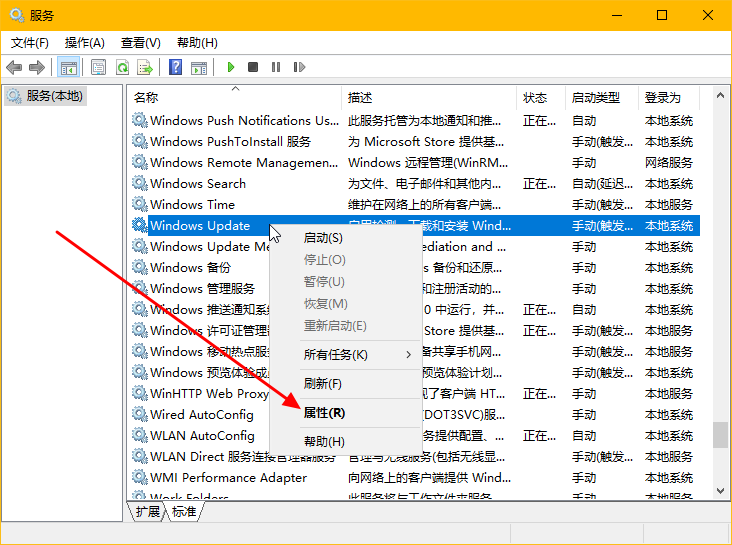This screenshot has height=545, width=732.
Task: Click the gear icon of Windows PushToInstall 服务
Action: coord(139,141)
